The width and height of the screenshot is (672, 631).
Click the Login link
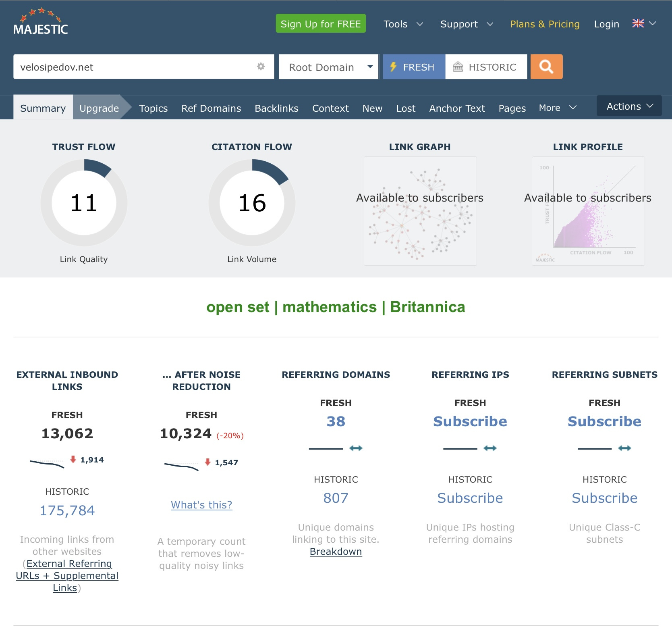[606, 24]
